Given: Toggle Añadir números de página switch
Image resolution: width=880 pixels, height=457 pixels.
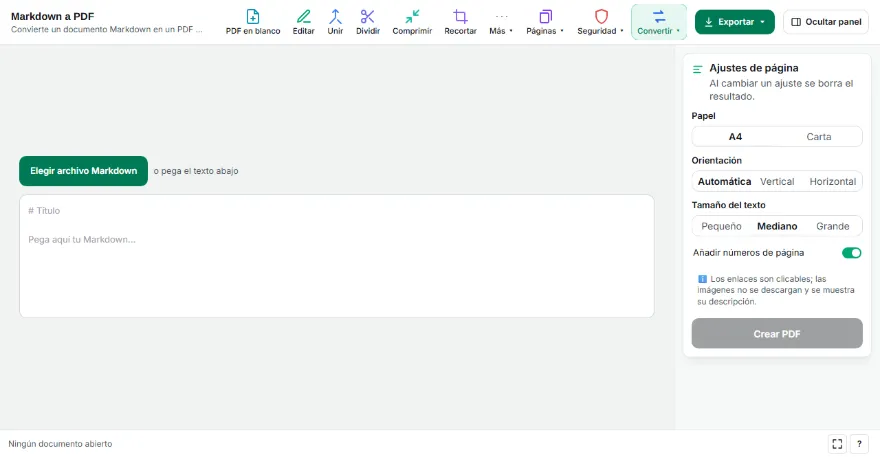Looking at the screenshot, I should pos(851,253).
